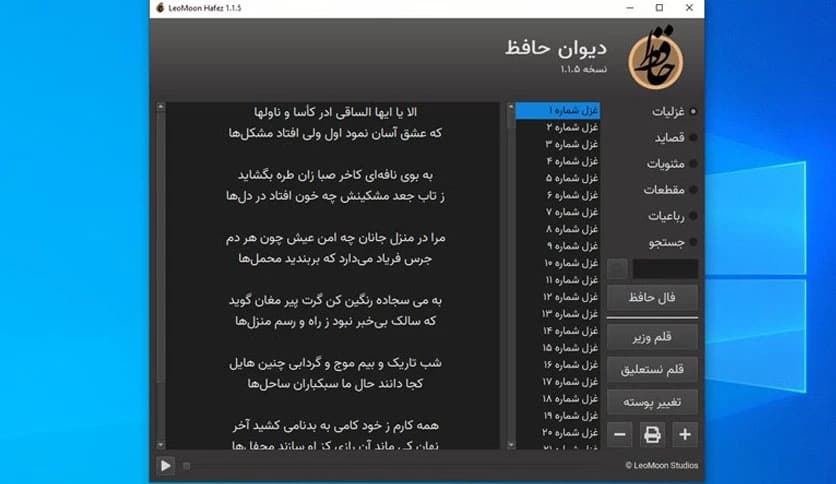Click poem list scrollbar down arrow
836x484 pixels.
pos(511,445)
